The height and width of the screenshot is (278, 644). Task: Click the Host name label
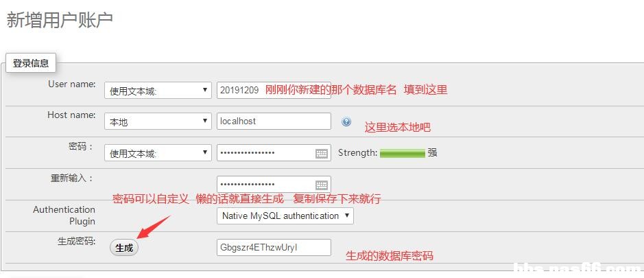71,115
